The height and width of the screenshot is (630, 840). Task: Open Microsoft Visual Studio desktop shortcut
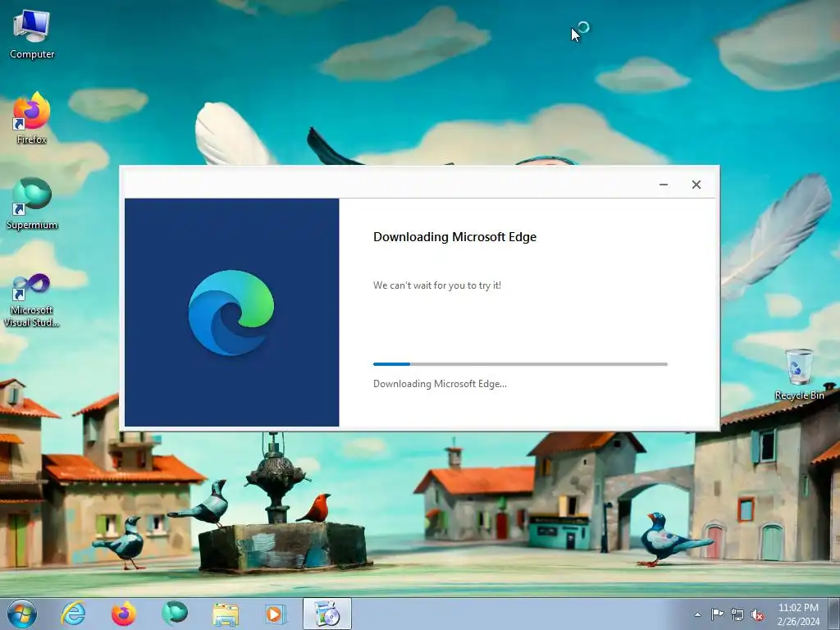point(32,299)
